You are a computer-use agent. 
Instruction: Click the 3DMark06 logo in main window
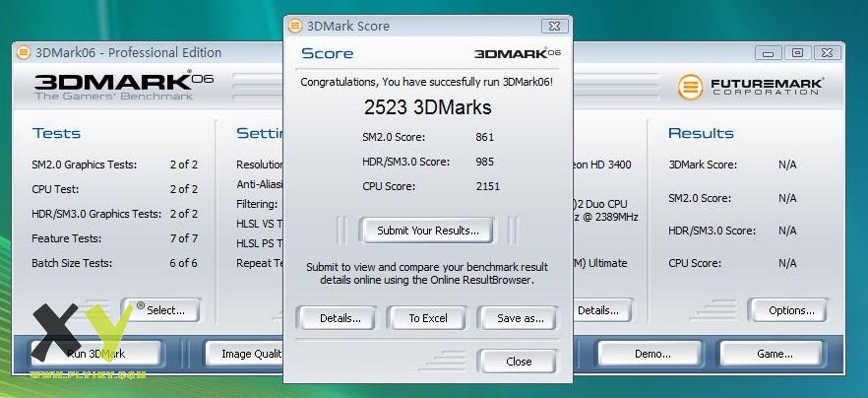point(124,85)
